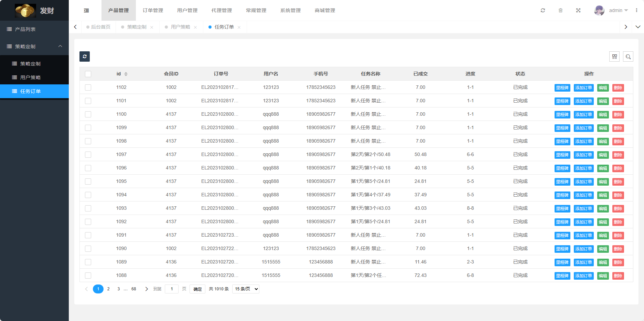Click the 发财 logo image
644x321 pixels.
tap(25, 10)
